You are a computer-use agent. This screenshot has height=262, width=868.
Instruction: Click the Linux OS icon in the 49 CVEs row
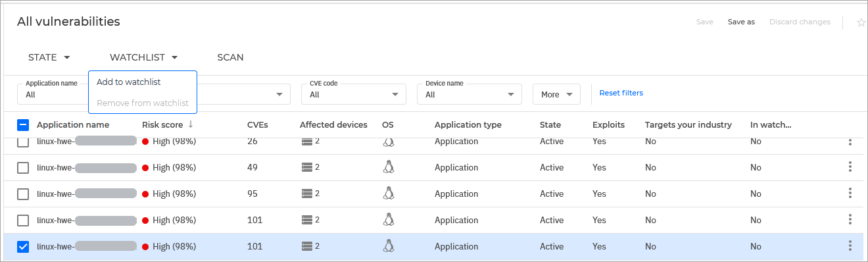388,167
